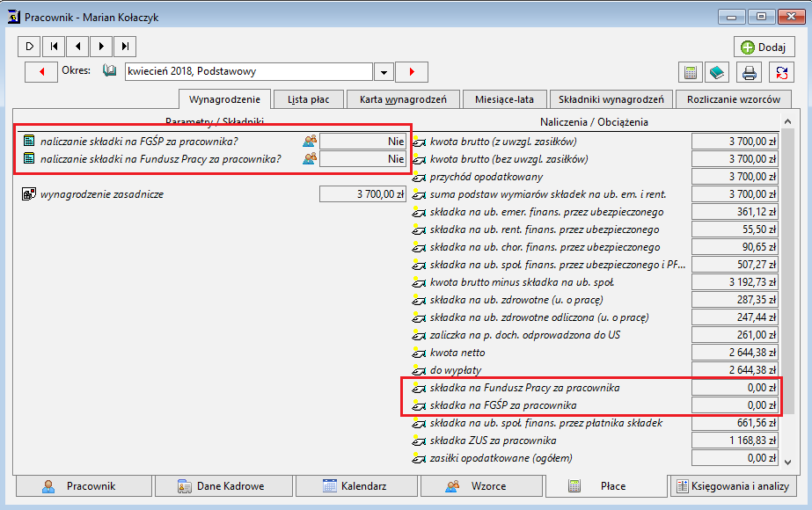Image resolution: width=812 pixels, height=510 pixels.
Task: Jump to last employee record
Action: coord(125,46)
